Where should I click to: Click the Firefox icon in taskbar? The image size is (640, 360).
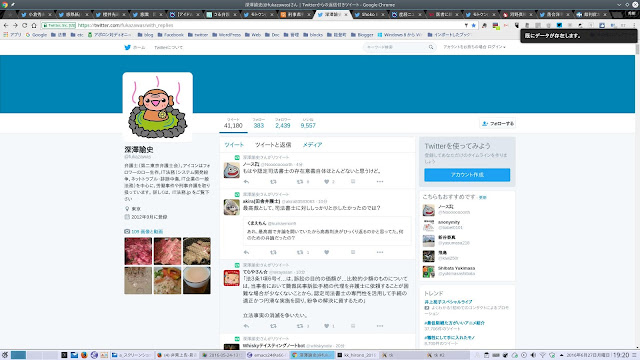pos(84,355)
